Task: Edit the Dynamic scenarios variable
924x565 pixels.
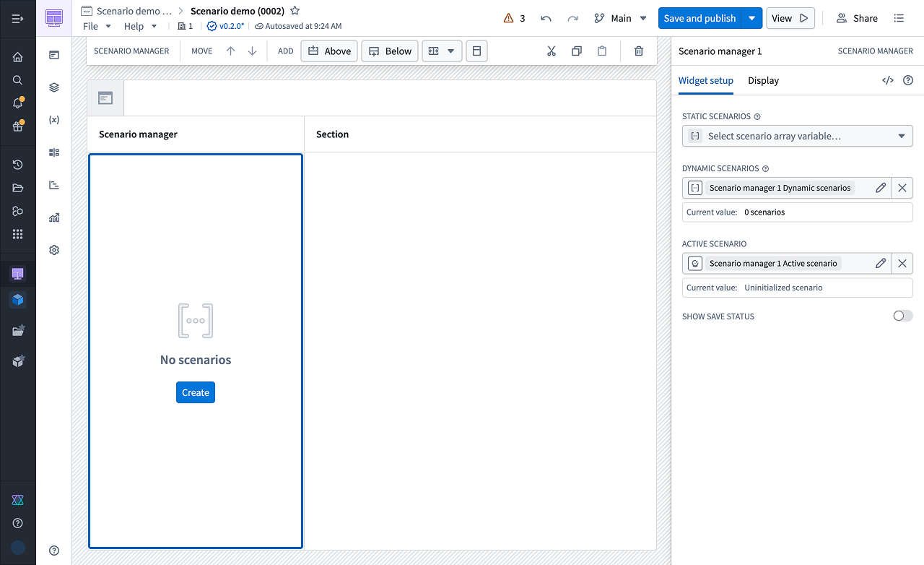Action: click(881, 188)
